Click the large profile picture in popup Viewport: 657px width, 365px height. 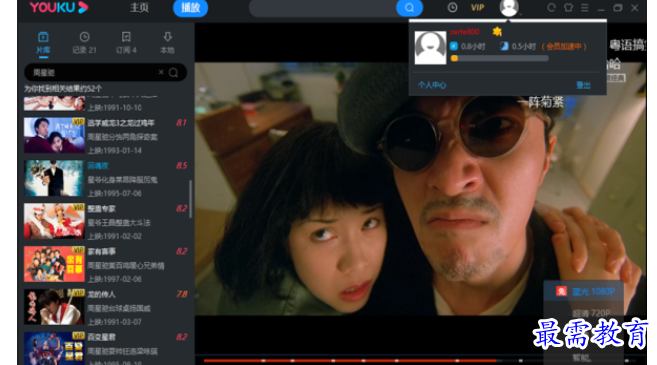[x=430, y=48]
